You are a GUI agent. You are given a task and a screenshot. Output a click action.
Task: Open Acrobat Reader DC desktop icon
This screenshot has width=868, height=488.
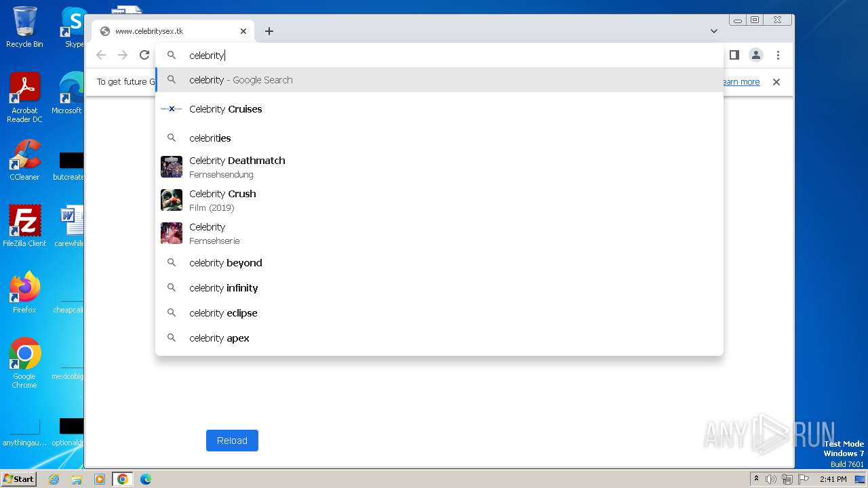(24, 98)
